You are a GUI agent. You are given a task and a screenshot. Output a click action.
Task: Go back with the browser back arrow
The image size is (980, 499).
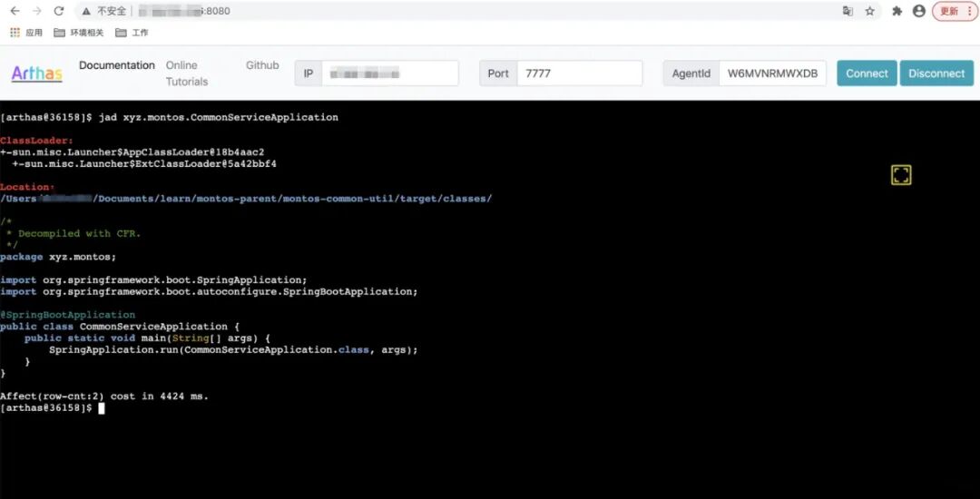[x=15, y=11]
